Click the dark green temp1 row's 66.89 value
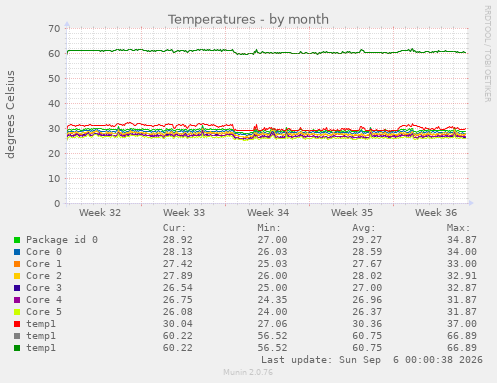Viewport: 497px width, 383px height. click(x=462, y=348)
